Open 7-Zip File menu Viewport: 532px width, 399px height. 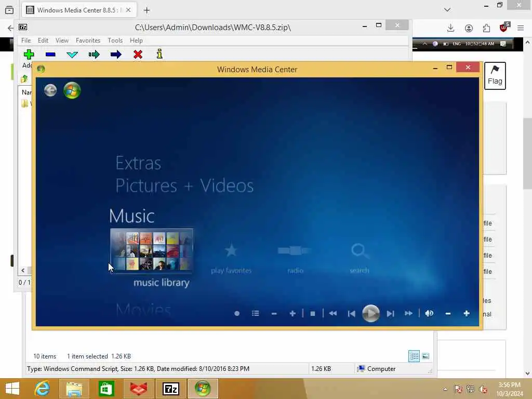tap(26, 41)
